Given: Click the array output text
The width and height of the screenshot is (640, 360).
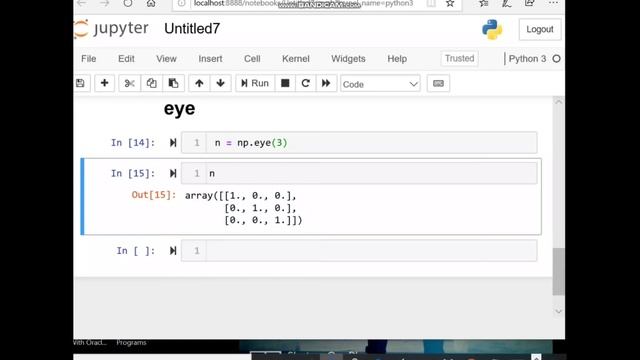Looking at the screenshot, I should pyautogui.click(x=244, y=208).
